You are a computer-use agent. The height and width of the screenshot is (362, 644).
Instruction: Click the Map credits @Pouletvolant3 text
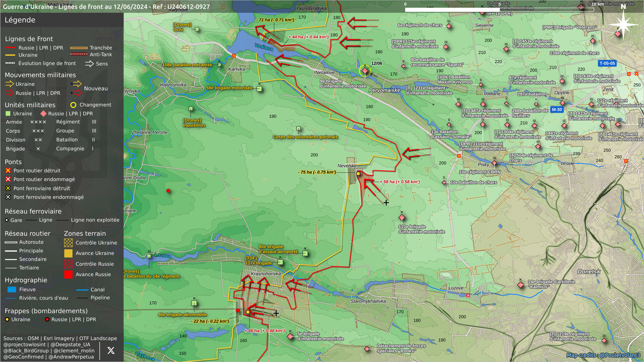click(x=603, y=355)
